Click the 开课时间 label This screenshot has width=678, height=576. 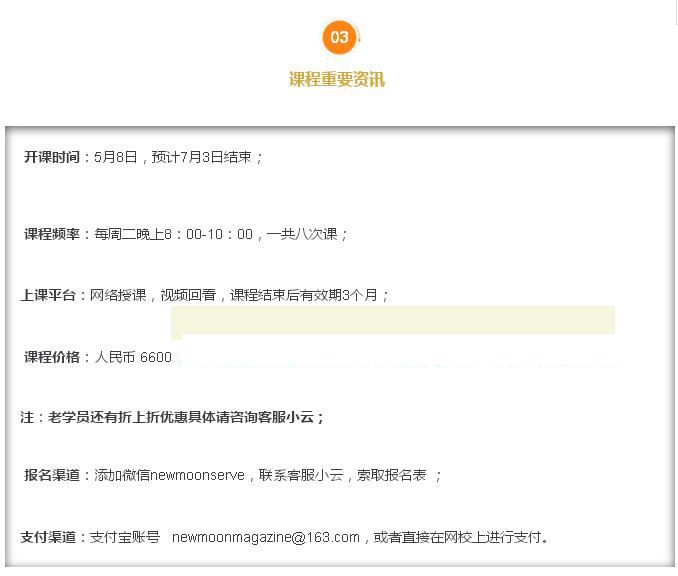tap(52, 157)
